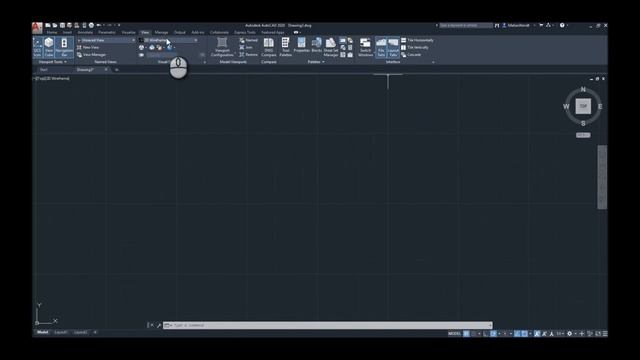Toggle object snap in status bar
Screen dimensions: 640x360
coord(524,333)
